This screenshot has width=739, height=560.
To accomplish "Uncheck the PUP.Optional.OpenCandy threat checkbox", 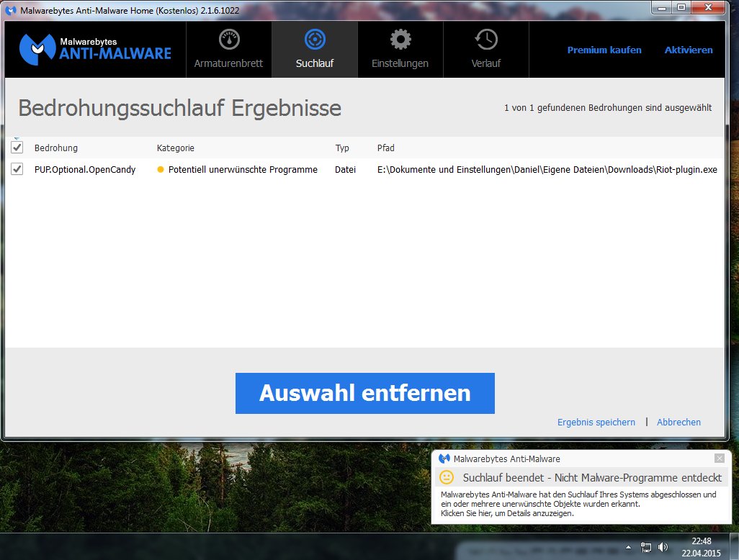I will (17, 169).
